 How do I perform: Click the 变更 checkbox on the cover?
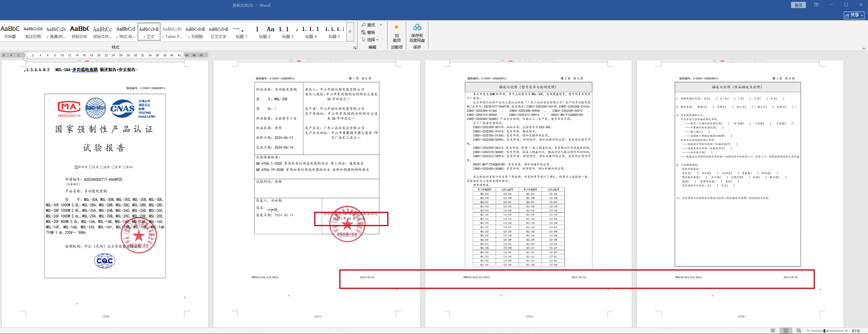(91, 167)
